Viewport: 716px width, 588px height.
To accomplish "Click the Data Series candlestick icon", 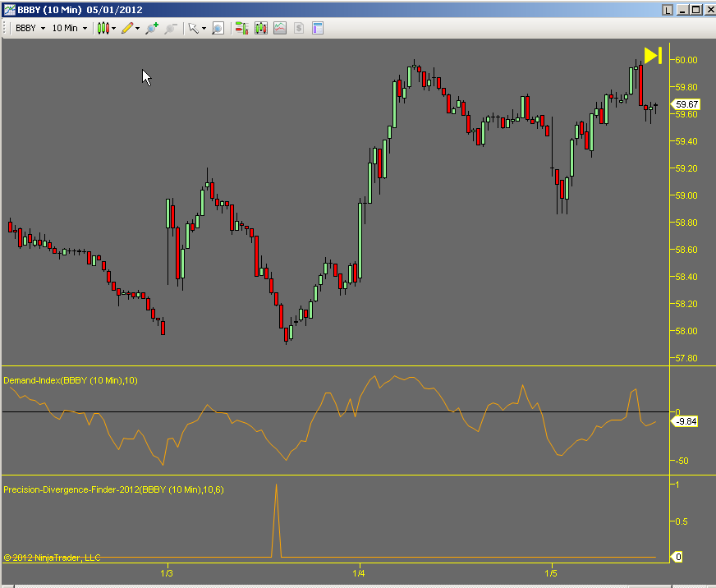I will point(261,28).
